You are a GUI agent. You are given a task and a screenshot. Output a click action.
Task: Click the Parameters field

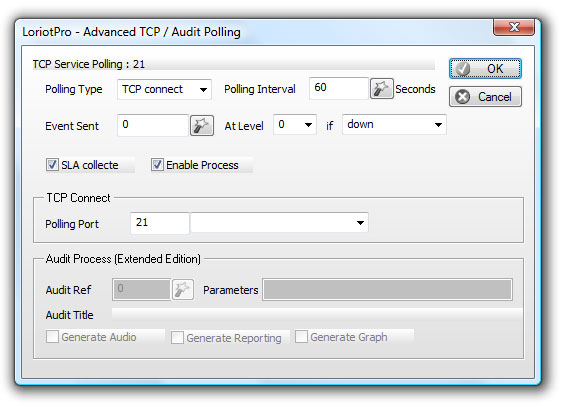pyautogui.click(x=387, y=289)
